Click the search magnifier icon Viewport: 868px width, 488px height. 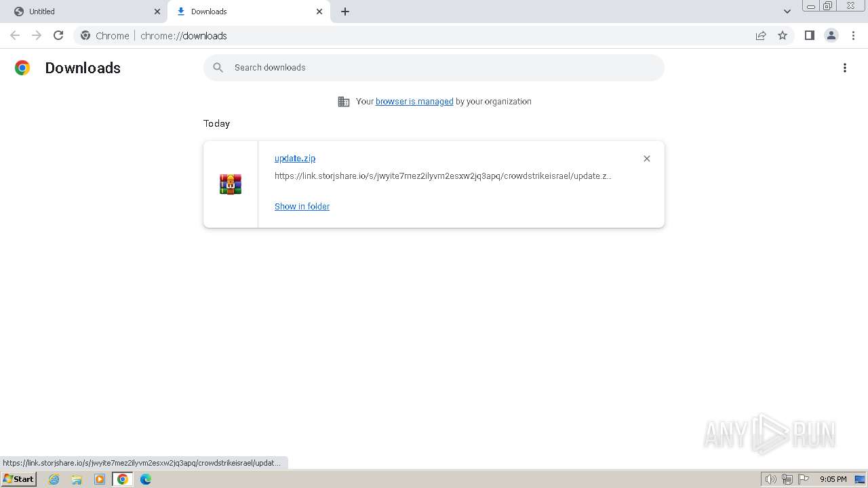(218, 68)
